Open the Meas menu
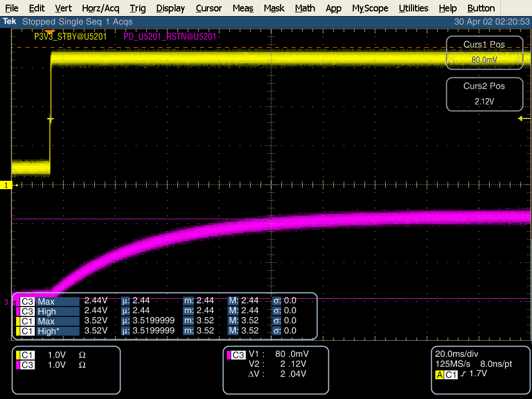532x399 pixels. 243,8
